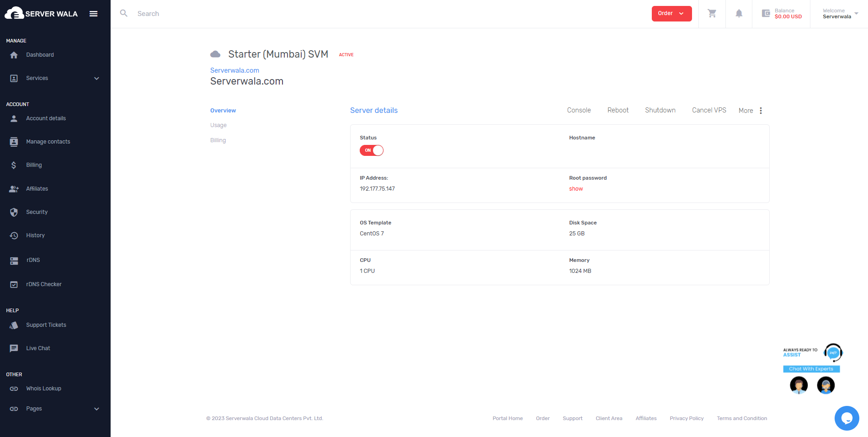Open Order footer link
Viewport: 868px width, 437px height.
click(543, 418)
